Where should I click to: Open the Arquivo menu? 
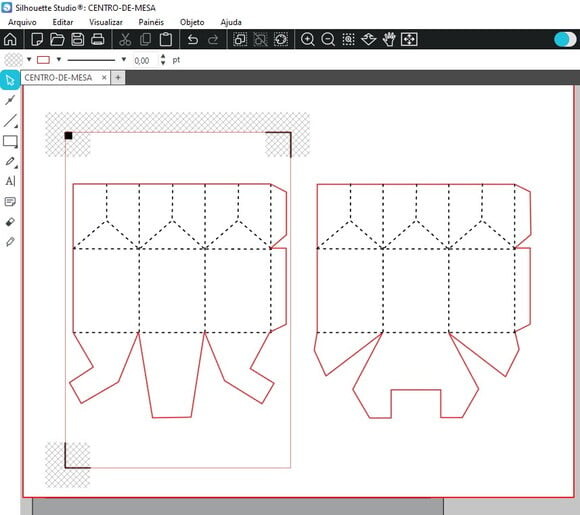point(22,22)
